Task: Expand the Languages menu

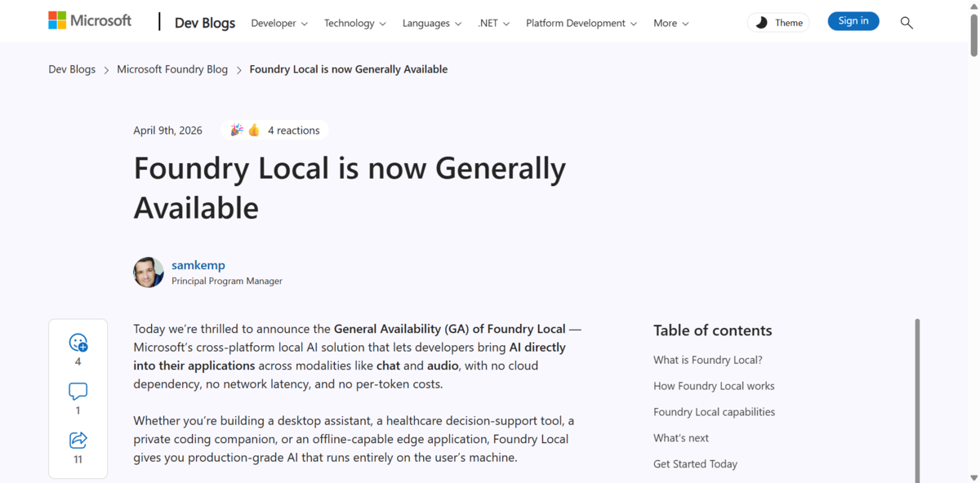Action: pyautogui.click(x=432, y=23)
